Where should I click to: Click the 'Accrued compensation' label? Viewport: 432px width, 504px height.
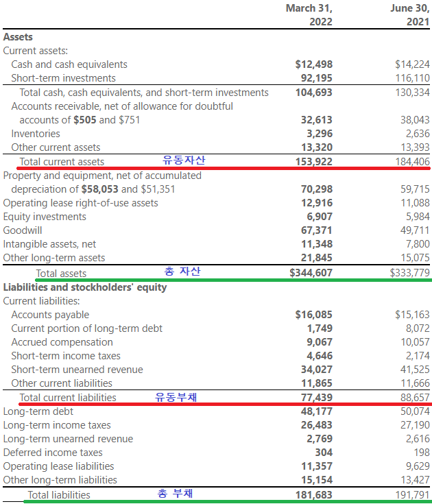62,342
